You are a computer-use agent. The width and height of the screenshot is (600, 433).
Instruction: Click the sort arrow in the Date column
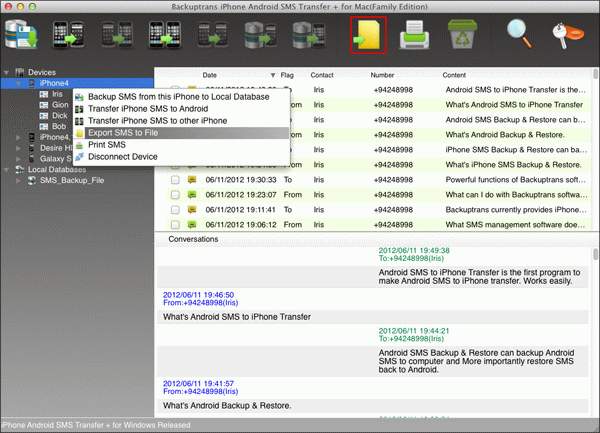pyautogui.click(x=273, y=75)
